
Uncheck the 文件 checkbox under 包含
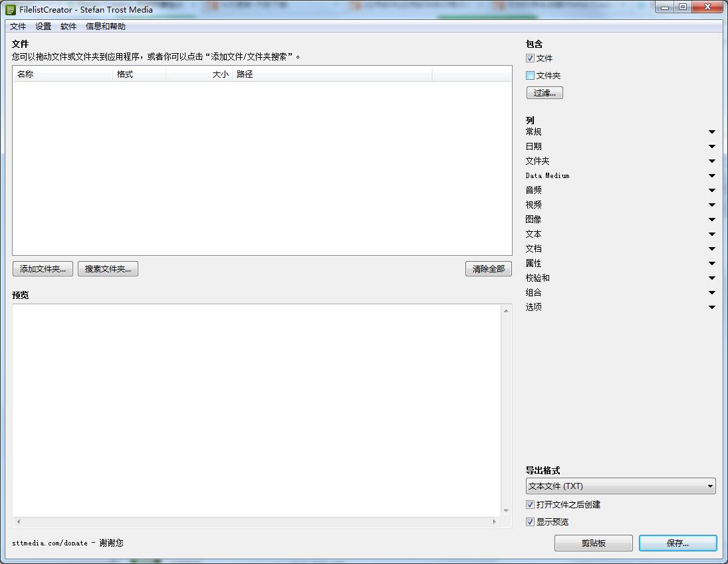click(530, 58)
